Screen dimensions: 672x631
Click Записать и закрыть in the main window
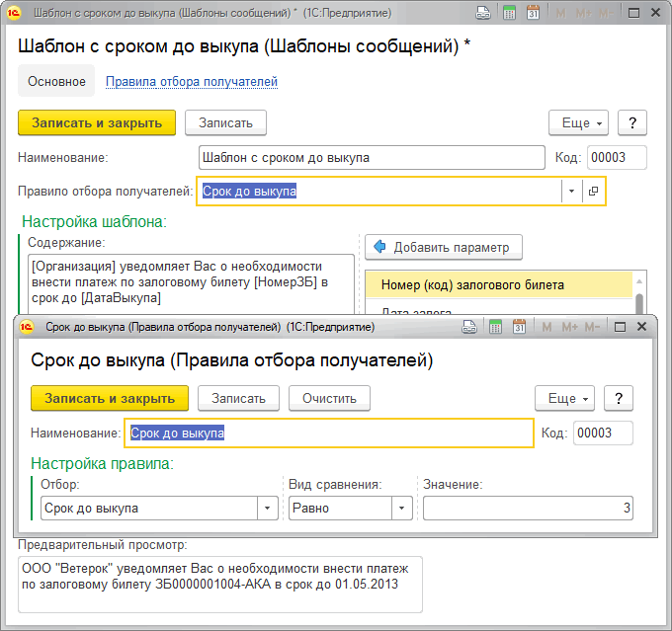[x=97, y=123]
